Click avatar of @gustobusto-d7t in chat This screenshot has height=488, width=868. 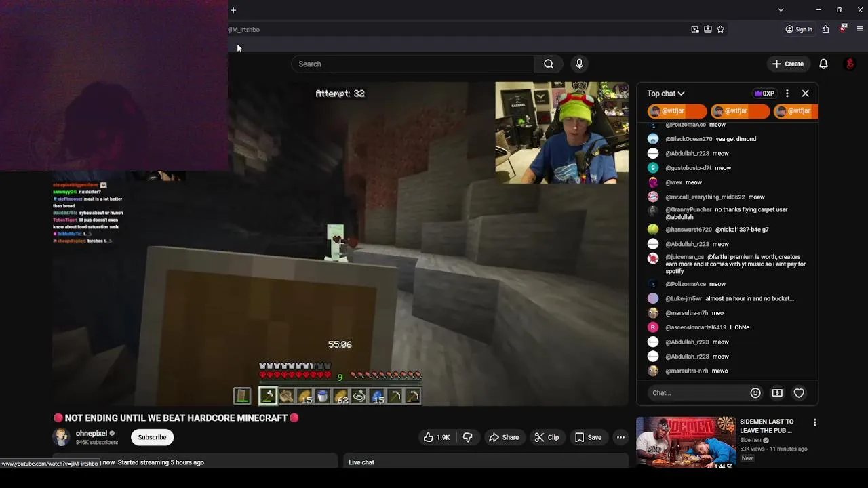pyautogui.click(x=653, y=168)
